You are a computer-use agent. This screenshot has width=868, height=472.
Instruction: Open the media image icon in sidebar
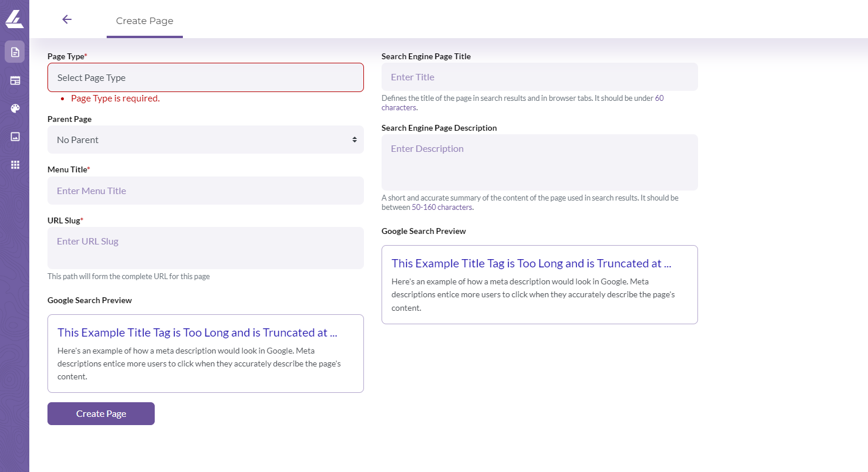tap(15, 137)
